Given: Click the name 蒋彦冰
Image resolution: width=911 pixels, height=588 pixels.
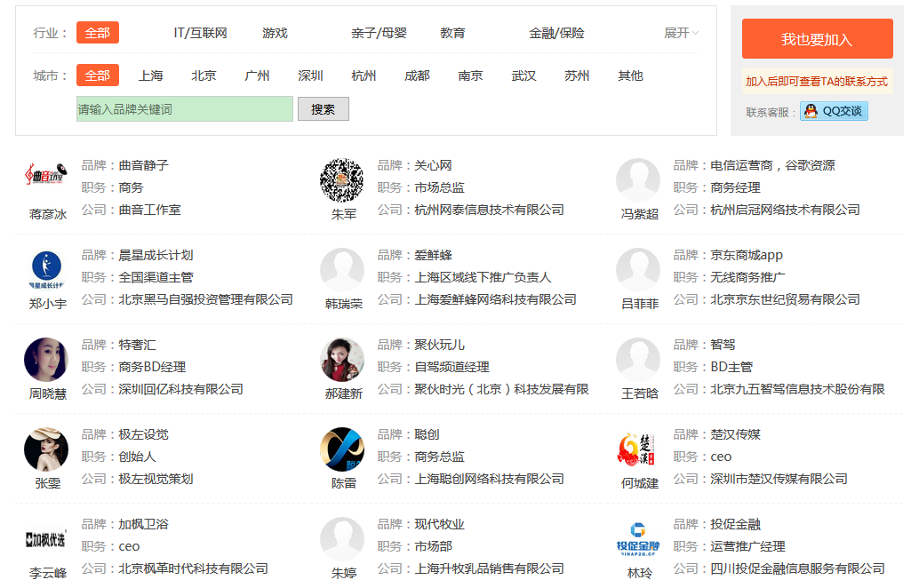Looking at the screenshot, I should pyautogui.click(x=48, y=214).
